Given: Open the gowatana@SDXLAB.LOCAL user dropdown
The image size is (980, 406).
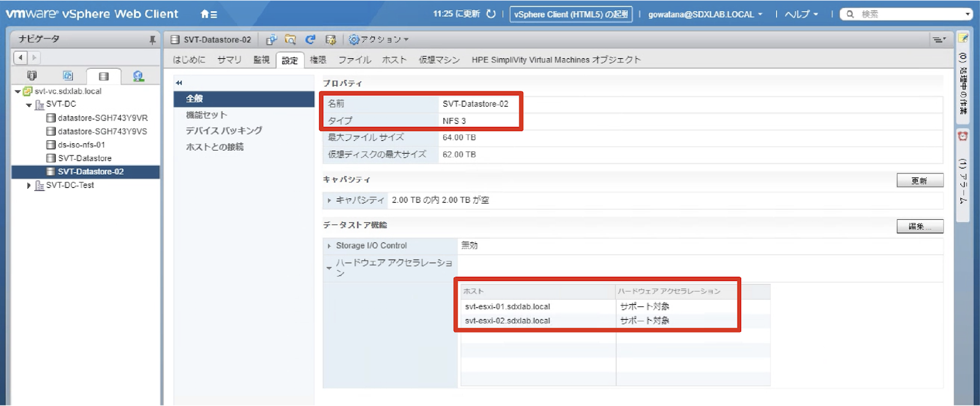Looking at the screenshot, I should pos(706,14).
